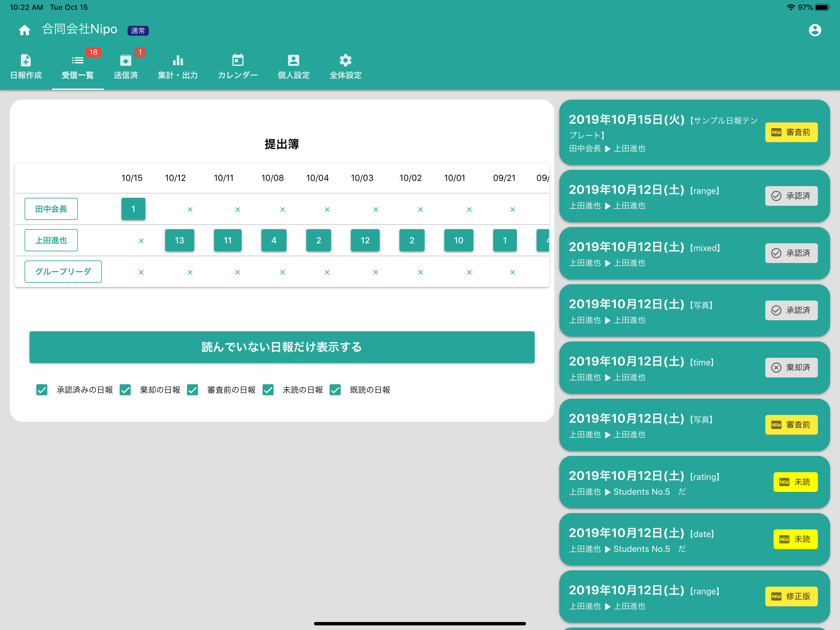840x630 pixels.
Task: Open the [rating] report card
Action: click(x=694, y=482)
